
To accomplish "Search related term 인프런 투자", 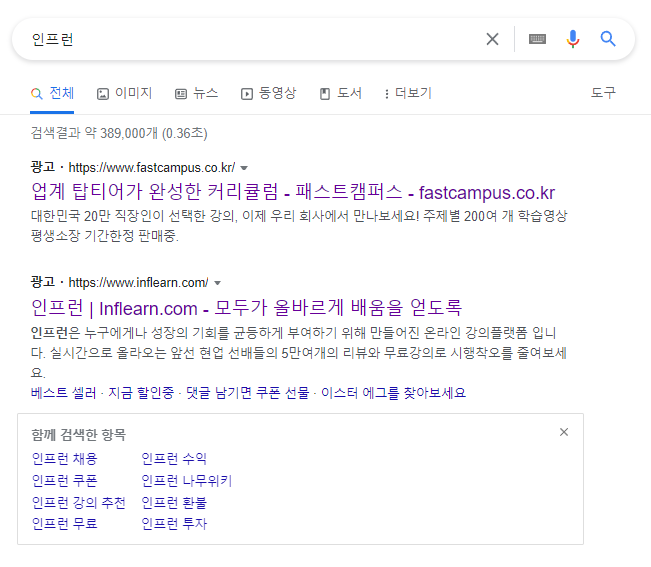I will coord(174,523).
